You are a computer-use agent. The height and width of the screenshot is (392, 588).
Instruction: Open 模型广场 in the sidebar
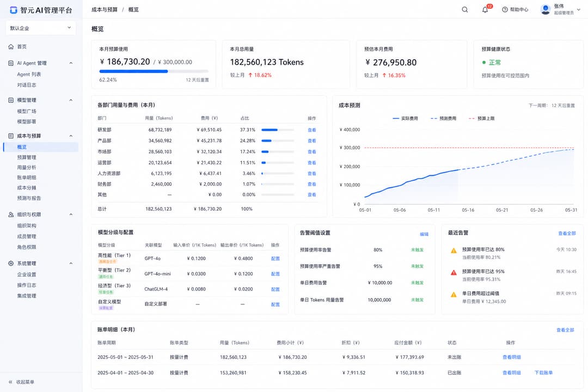[x=27, y=111]
